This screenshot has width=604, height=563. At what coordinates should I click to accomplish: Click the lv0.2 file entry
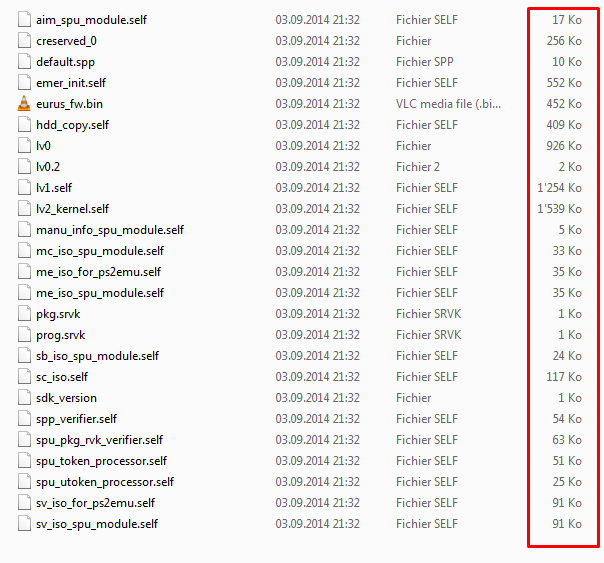point(48,167)
